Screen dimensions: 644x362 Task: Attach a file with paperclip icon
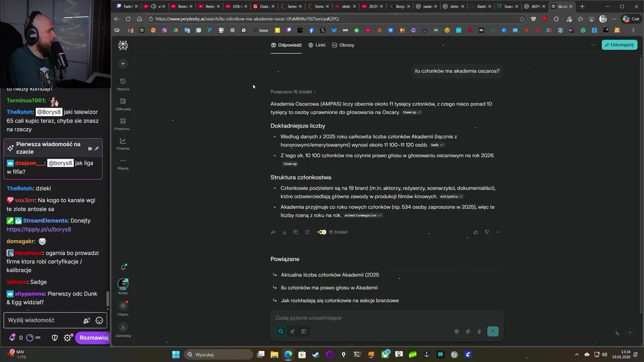(x=468, y=331)
